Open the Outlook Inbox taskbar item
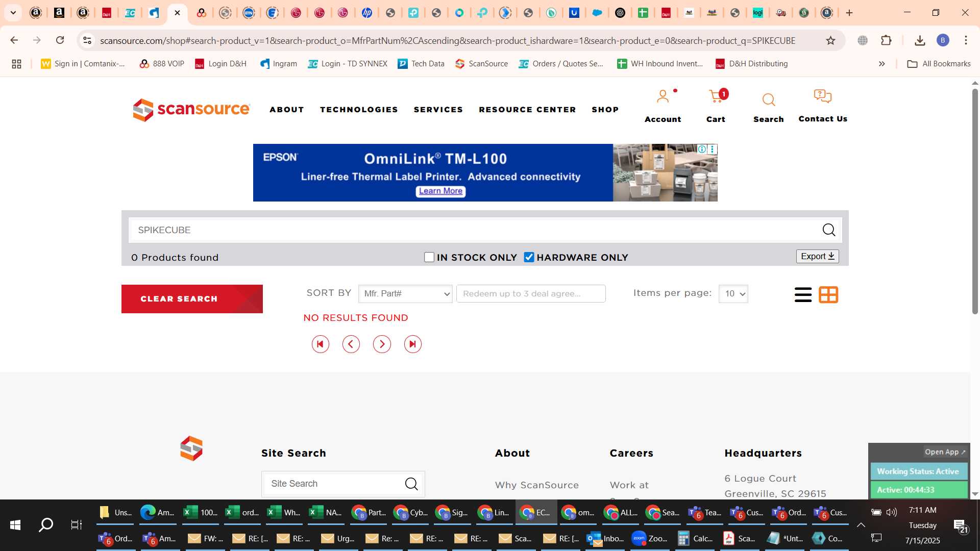 (605, 538)
